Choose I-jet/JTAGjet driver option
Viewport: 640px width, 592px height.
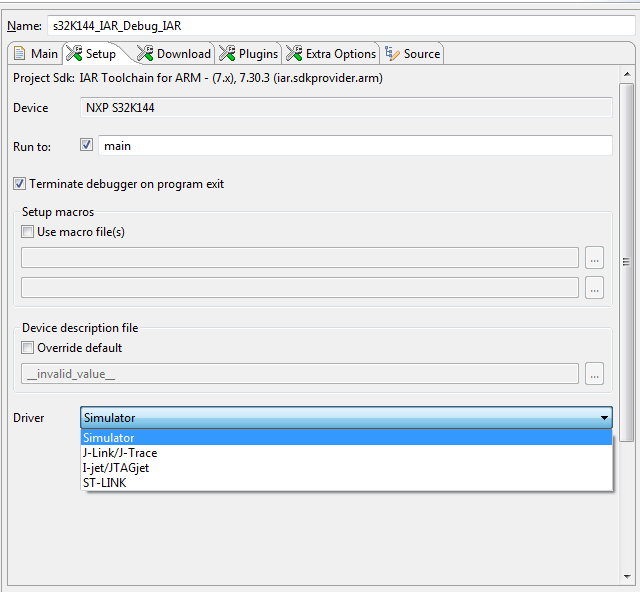point(347,468)
